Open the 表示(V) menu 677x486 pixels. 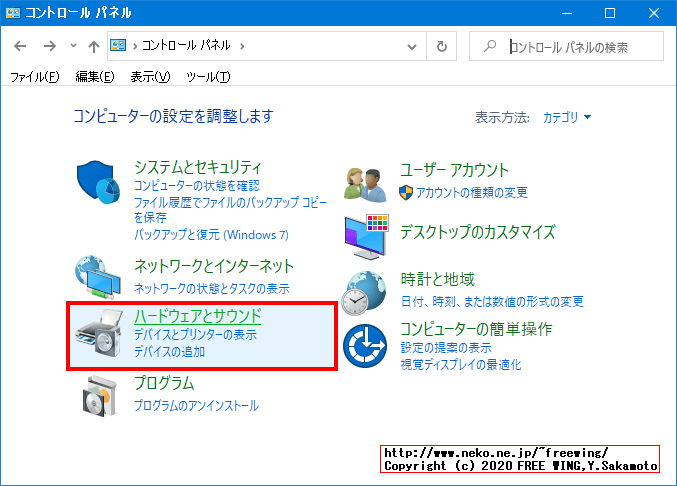click(150, 77)
